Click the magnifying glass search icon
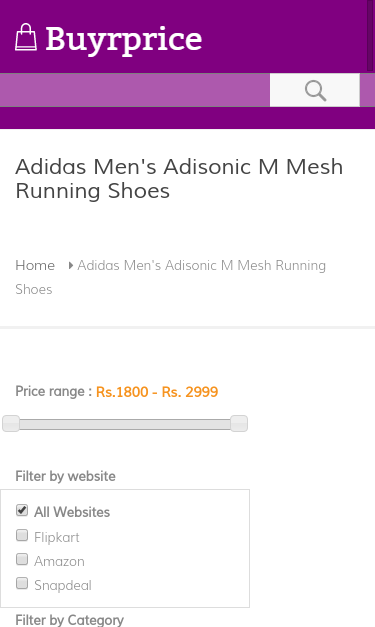Screen dimensions: 375x627 click(315, 90)
